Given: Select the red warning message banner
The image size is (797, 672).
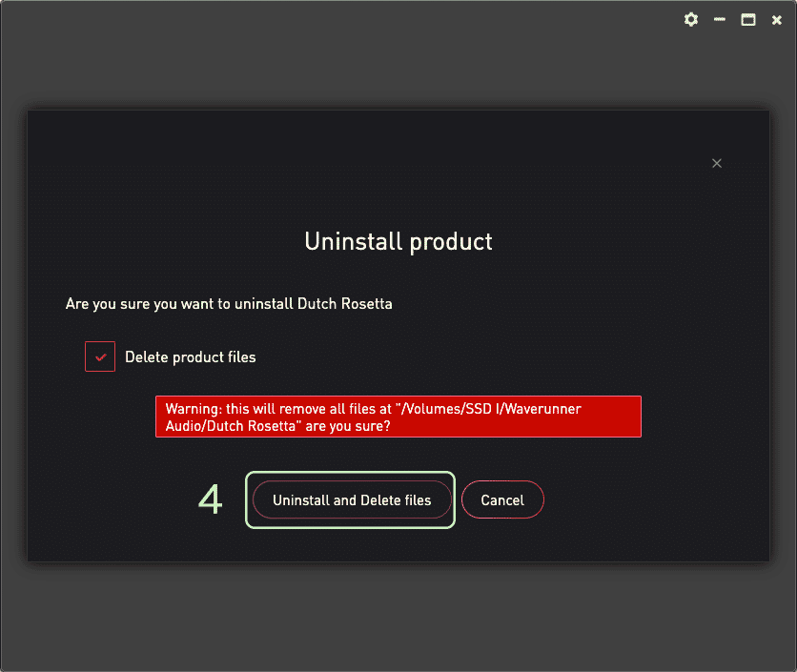Looking at the screenshot, I should pos(398,417).
